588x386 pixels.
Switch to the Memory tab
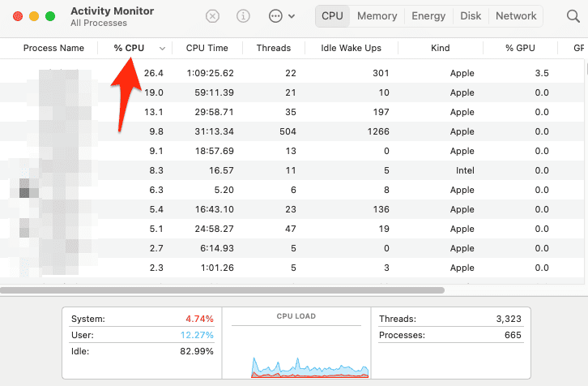[x=377, y=16]
